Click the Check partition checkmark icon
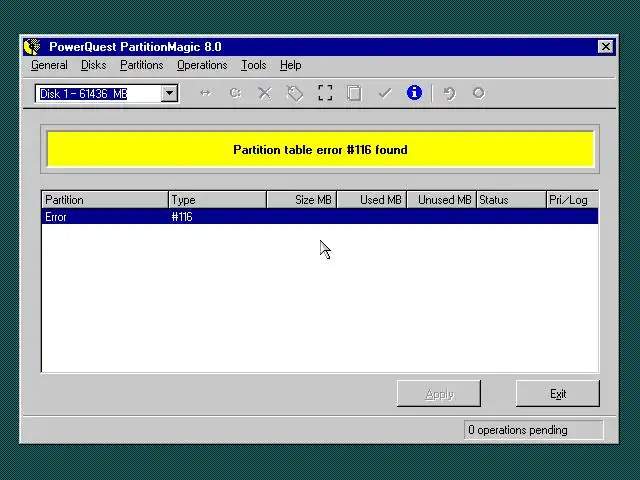This screenshot has width=640, height=480. point(384,93)
